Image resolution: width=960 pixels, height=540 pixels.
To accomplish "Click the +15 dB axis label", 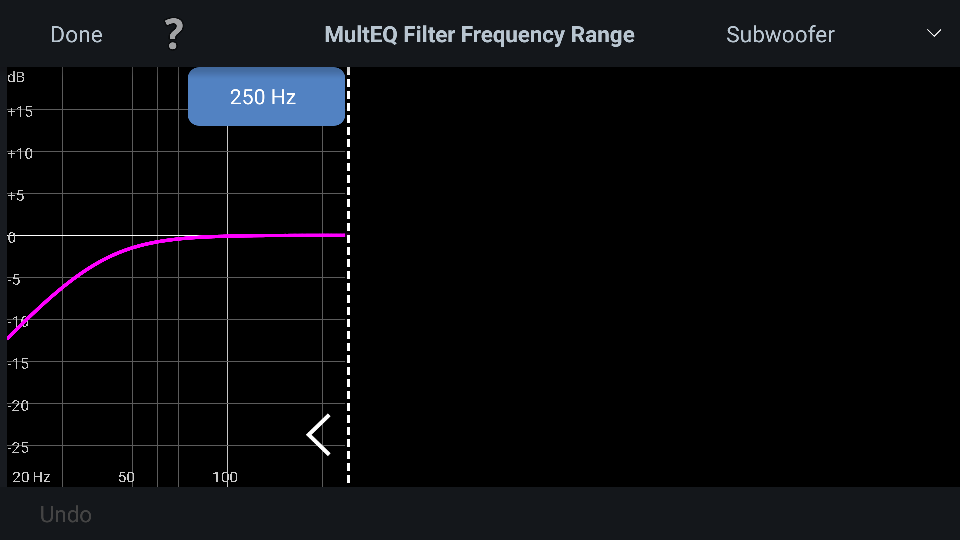I will coord(20,111).
